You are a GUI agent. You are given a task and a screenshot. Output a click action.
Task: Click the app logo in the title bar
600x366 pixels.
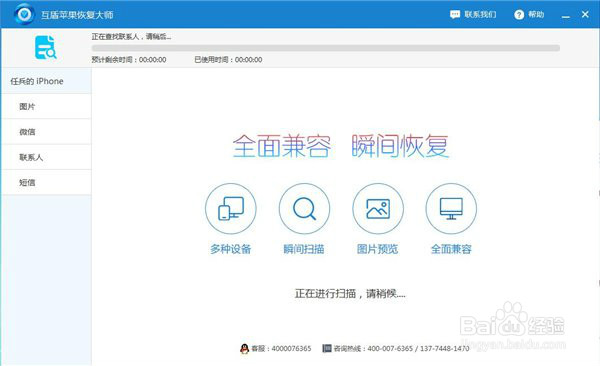(24, 14)
